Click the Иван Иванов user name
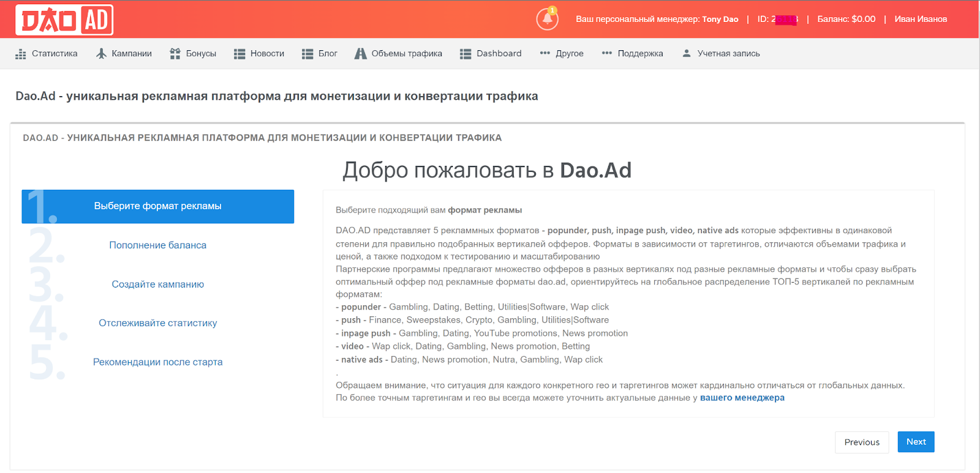Screen dimensions: 980x473 921,19
